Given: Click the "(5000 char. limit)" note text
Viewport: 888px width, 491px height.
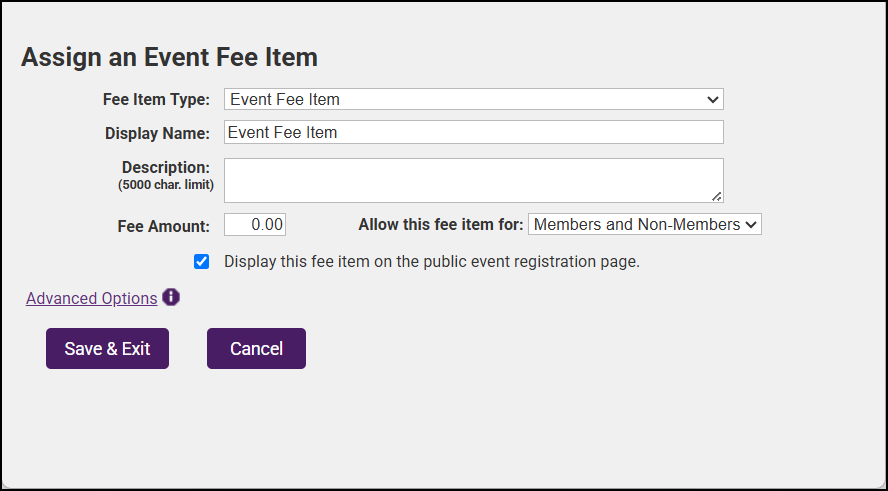Looking at the screenshot, I should [166, 185].
